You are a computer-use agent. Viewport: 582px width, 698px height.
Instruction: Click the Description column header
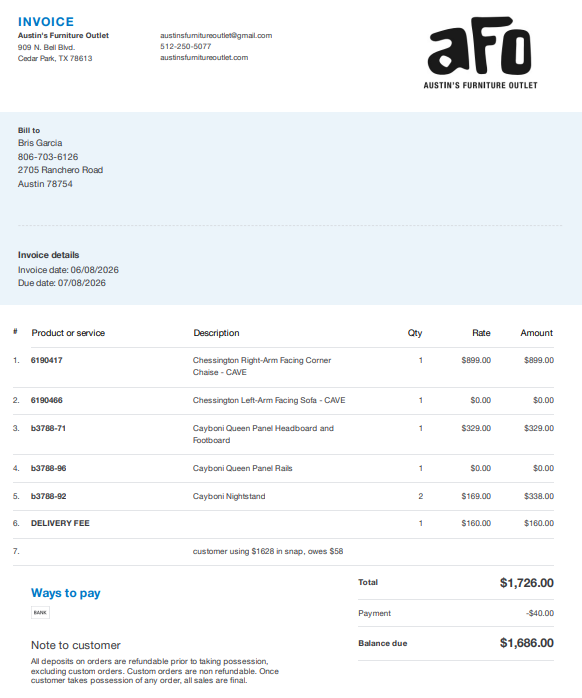pyautogui.click(x=216, y=333)
